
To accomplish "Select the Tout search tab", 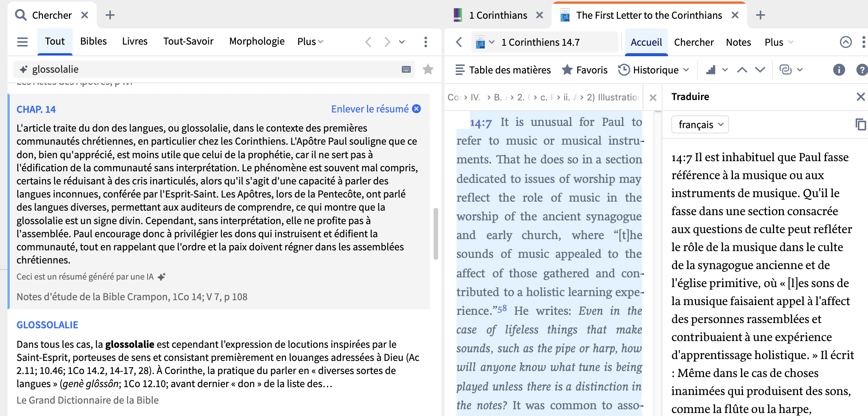I will 55,41.
